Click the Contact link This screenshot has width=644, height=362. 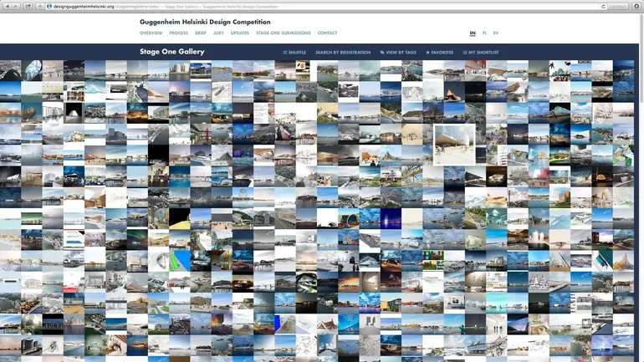(327, 33)
